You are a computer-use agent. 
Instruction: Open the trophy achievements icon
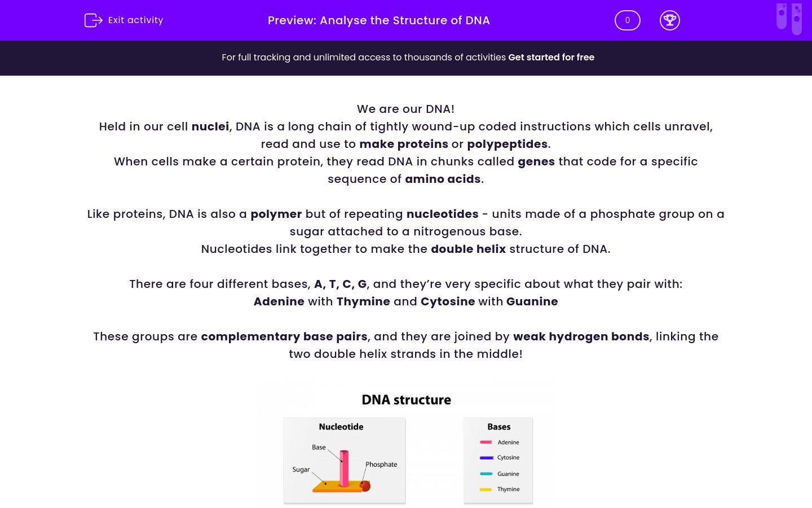pos(670,20)
